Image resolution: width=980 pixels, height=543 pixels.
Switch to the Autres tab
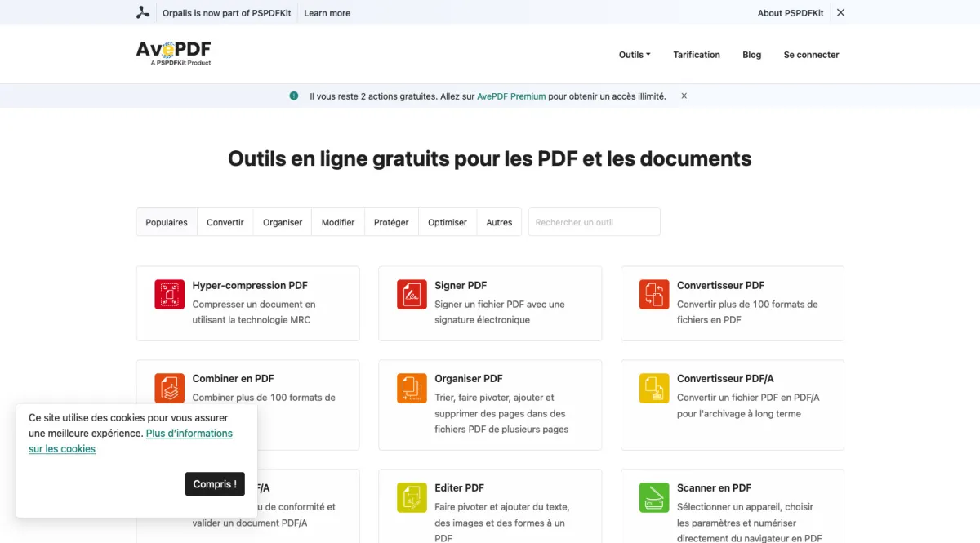tap(499, 222)
